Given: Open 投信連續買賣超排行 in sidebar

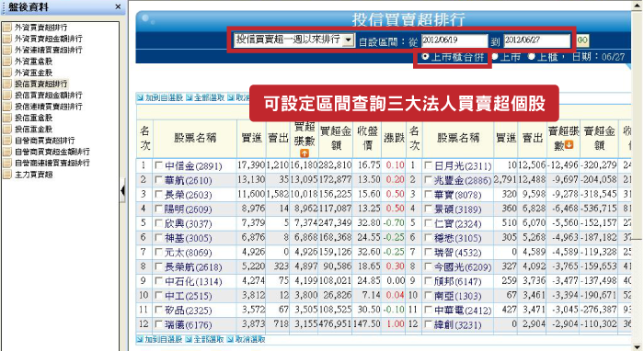Looking at the screenshot, I should [49, 107].
